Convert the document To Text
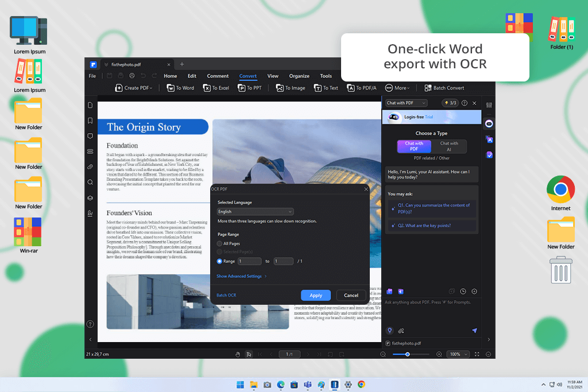588x392 pixels. tap(326, 88)
